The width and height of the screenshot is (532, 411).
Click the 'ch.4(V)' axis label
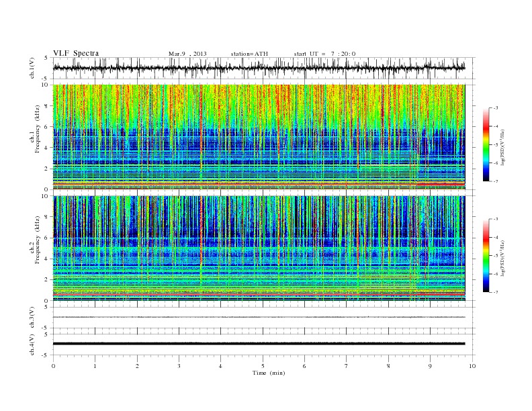[x=32, y=345]
